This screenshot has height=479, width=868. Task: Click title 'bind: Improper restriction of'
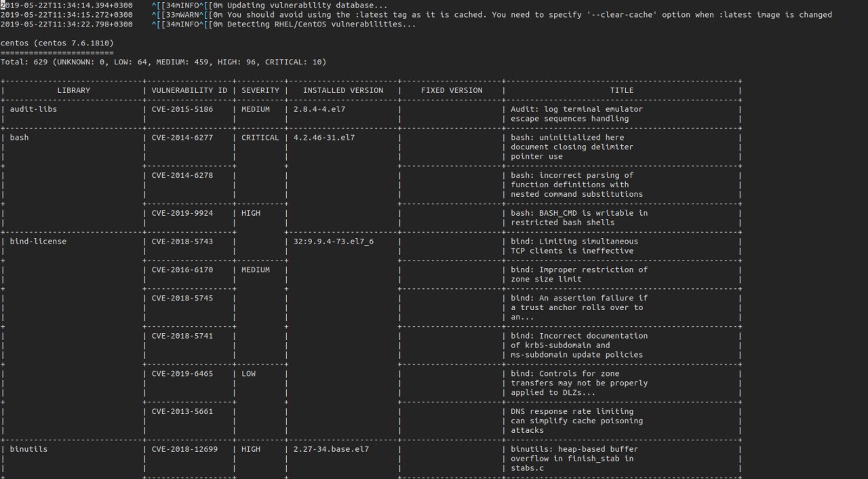pos(579,270)
